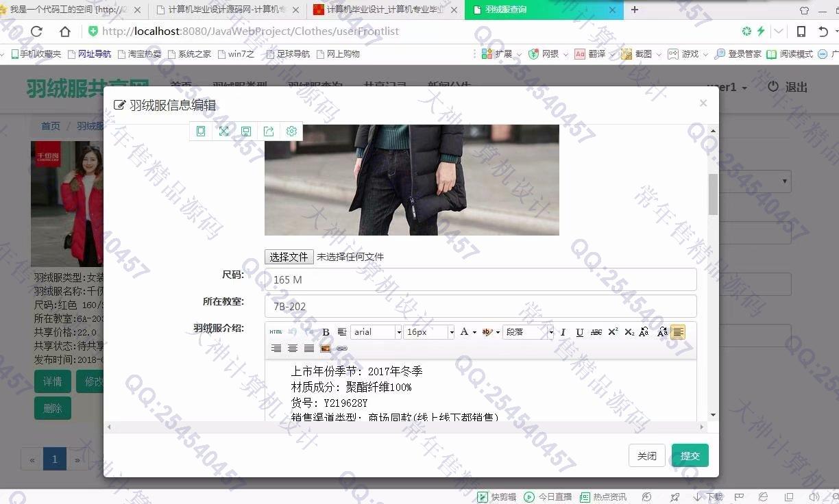Open 今日直播 in the status bar
839x504 pixels.
pyautogui.click(x=548, y=497)
